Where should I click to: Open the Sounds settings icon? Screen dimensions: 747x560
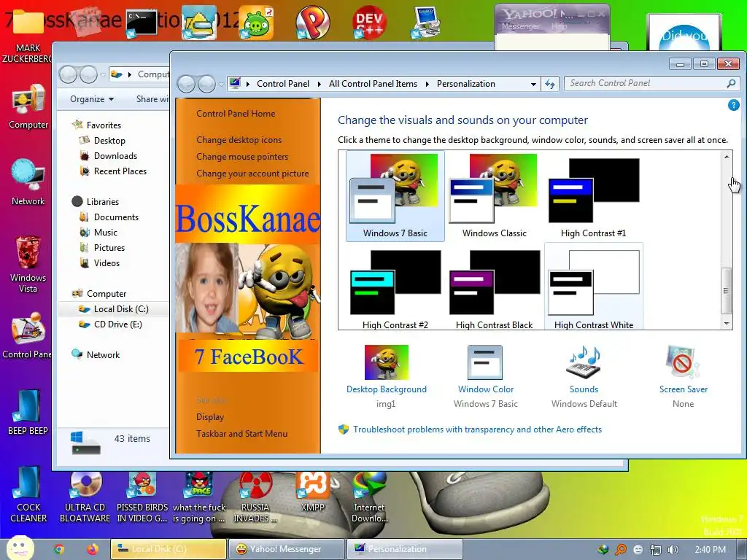(584, 363)
